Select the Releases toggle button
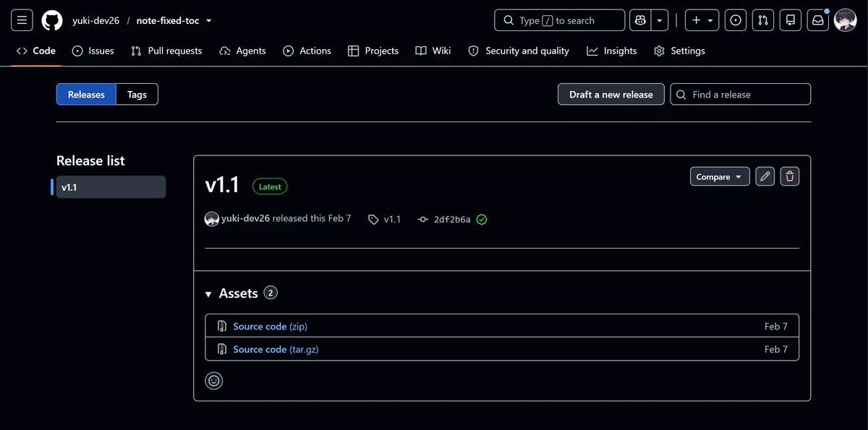Image resolution: width=868 pixels, height=430 pixels. (x=86, y=95)
